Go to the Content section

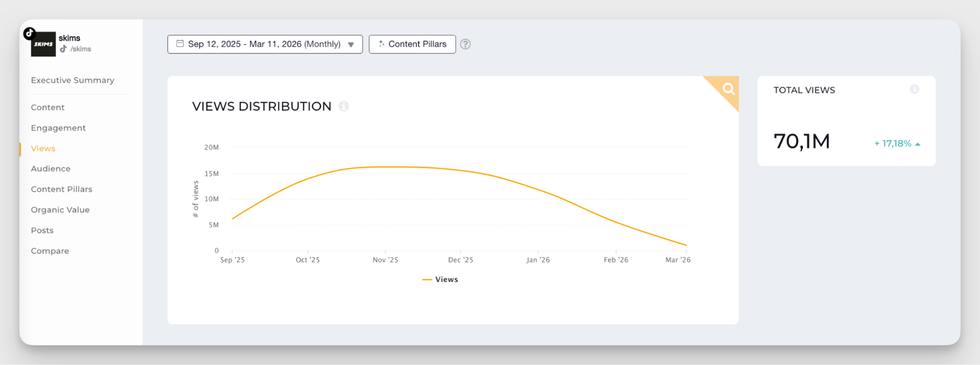(x=48, y=107)
